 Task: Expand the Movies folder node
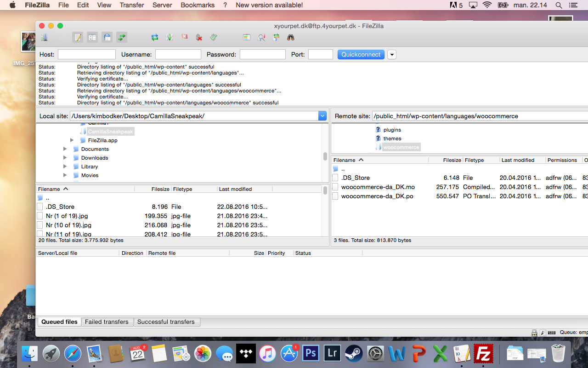tap(65, 175)
